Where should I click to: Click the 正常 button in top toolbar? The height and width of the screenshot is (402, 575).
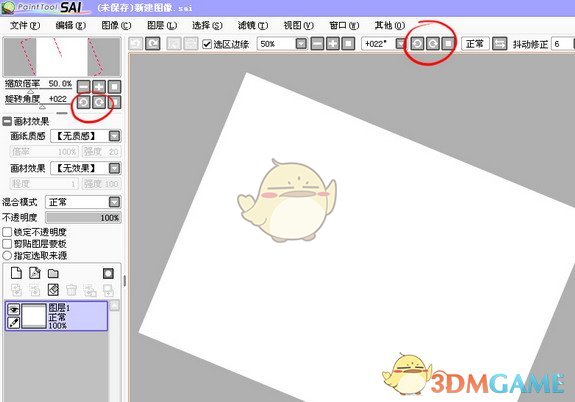click(475, 44)
